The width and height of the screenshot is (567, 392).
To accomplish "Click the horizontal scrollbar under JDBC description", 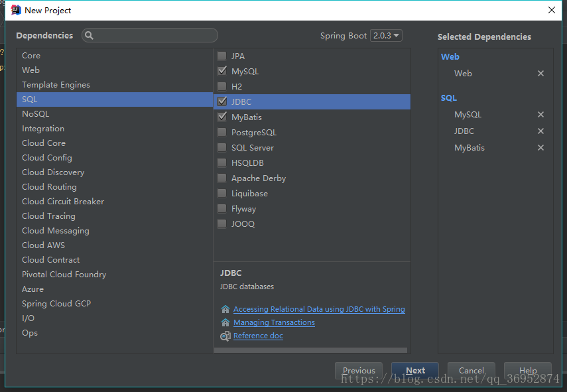I will [310, 350].
